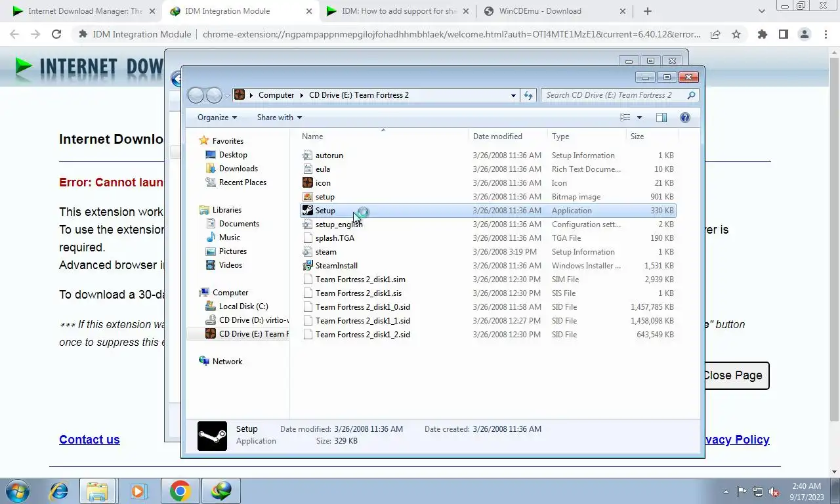This screenshot has width=840, height=504.
Task: Select the setup_english configuration file
Action: tap(488, 224)
